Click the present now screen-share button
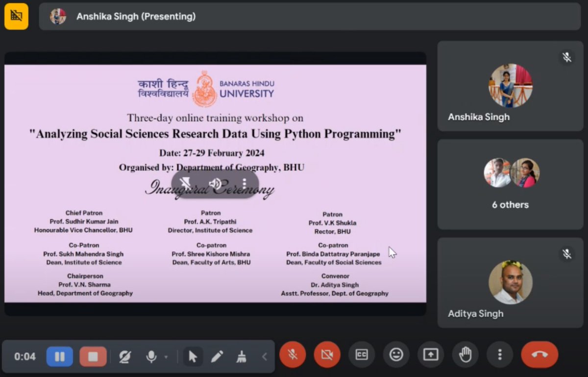 pos(431,354)
